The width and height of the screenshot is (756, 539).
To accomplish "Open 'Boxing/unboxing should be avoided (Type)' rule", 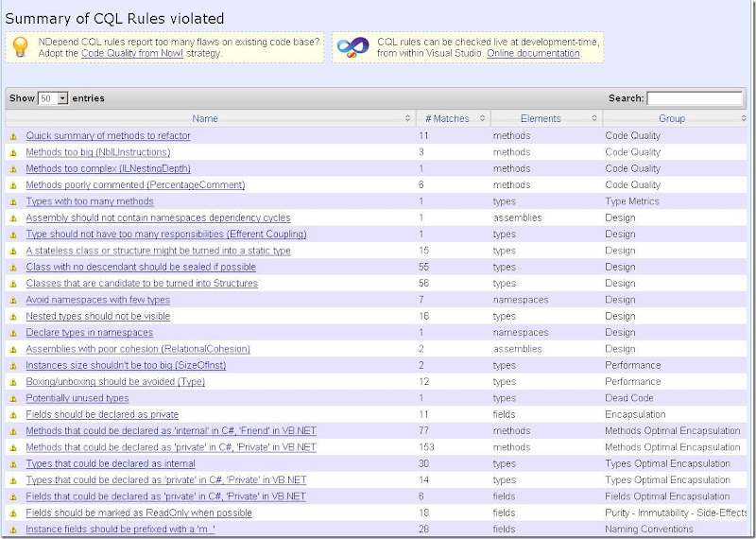I will [x=115, y=382].
